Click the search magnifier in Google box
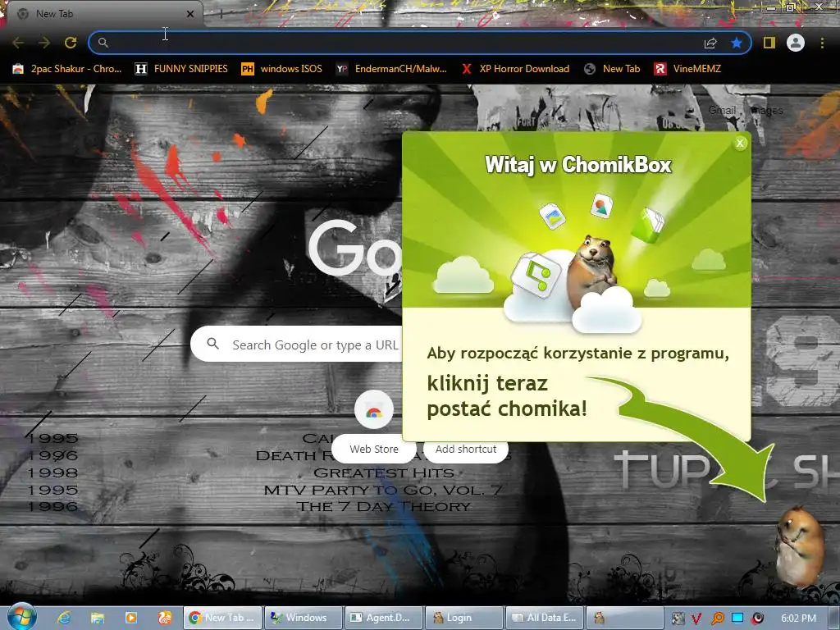Viewport: 840px width, 630px height. [212, 344]
